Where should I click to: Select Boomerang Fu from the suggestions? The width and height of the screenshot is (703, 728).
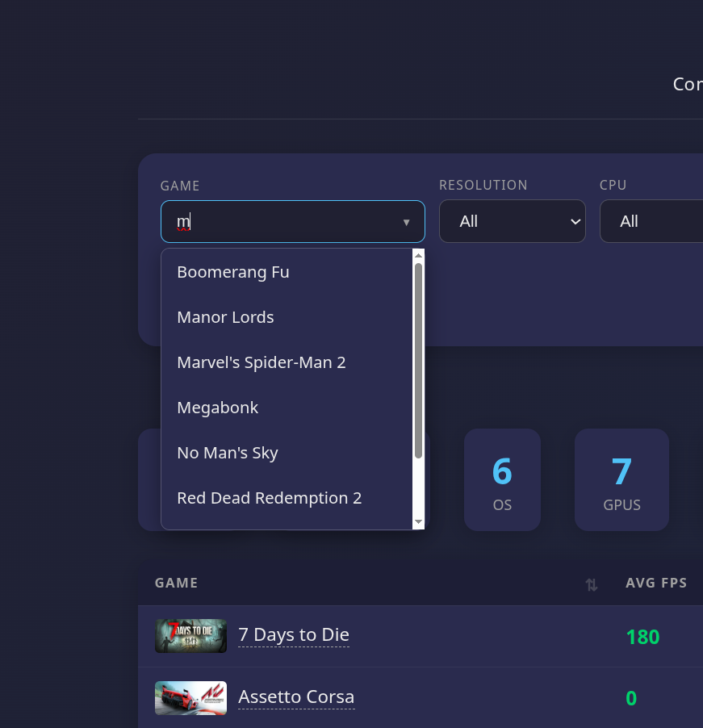[287, 272]
